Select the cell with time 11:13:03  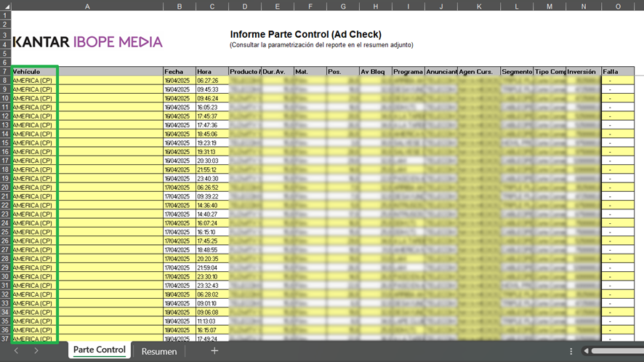coord(212,321)
